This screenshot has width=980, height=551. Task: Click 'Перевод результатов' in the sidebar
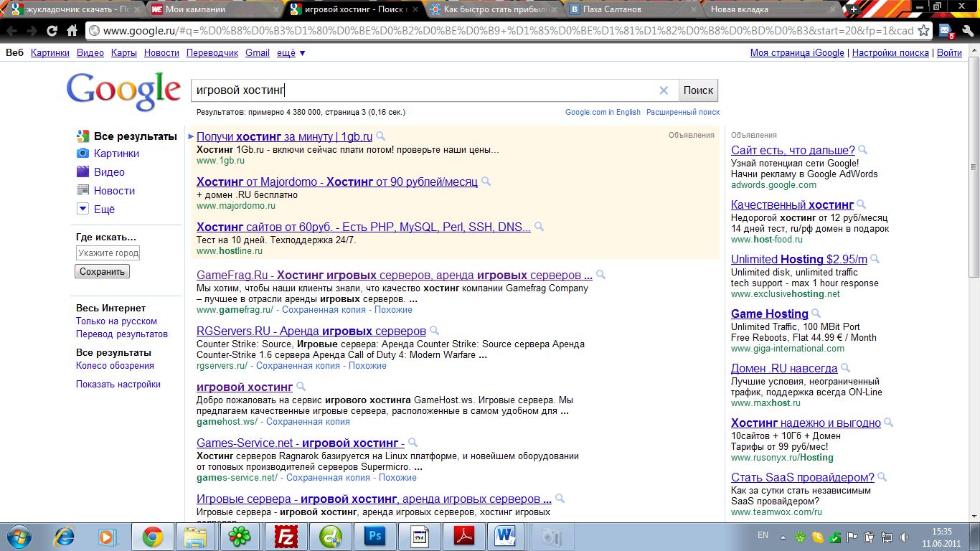pyautogui.click(x=122, y=334)
